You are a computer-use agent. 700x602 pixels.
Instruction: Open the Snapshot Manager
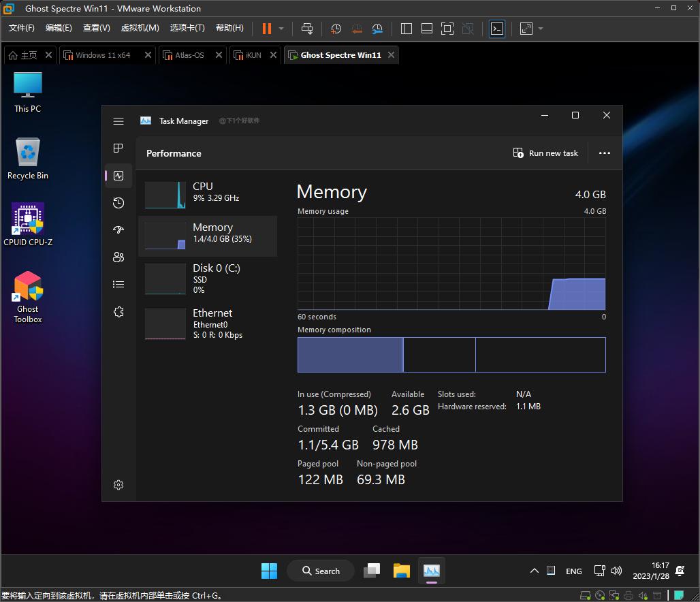pos(377,29)
